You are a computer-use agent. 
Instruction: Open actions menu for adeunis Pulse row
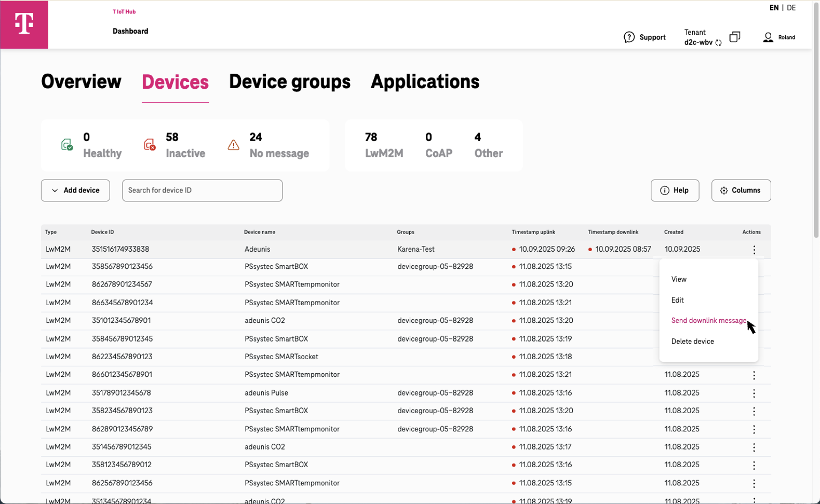pos(754,393)
